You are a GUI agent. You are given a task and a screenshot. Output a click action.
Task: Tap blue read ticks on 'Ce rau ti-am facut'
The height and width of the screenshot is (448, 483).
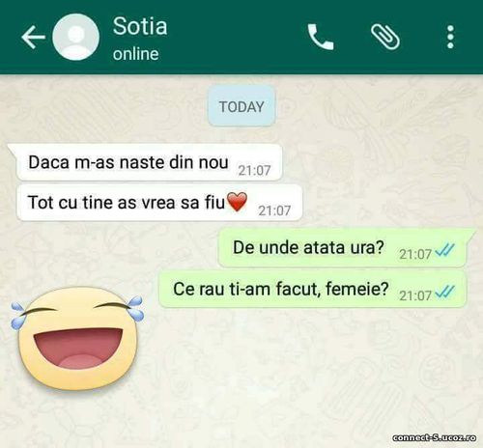444,292
